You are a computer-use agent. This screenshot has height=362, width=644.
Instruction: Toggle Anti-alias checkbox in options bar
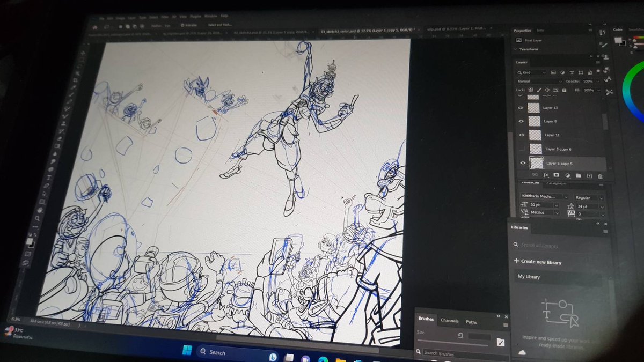[x=182, y=25]
